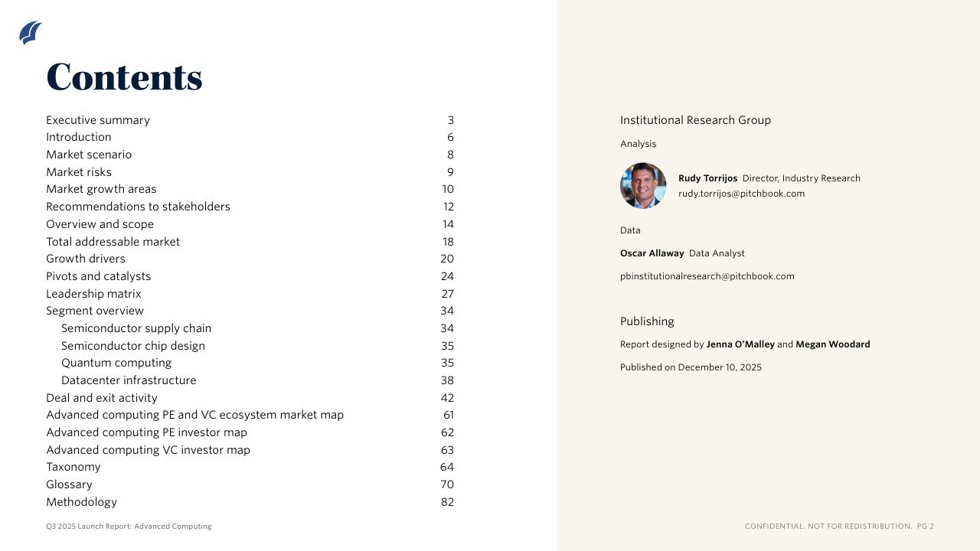Viewport: 980px width, 551px height.
Task: Open the Methodology section link
Action: (81, 502)
